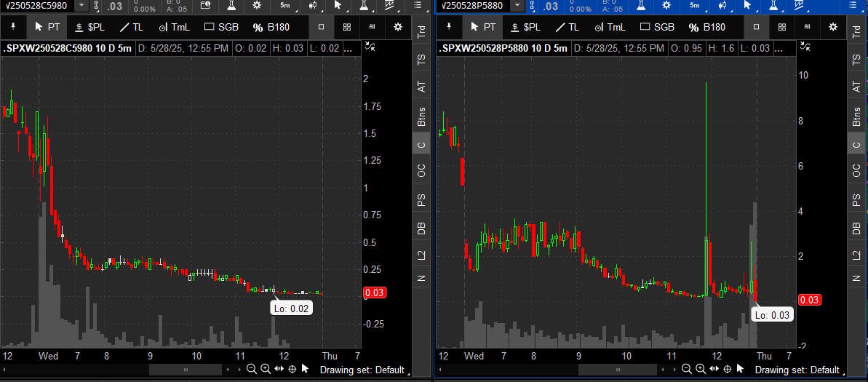Click share-chart icon in left chart header

[206, 5]
